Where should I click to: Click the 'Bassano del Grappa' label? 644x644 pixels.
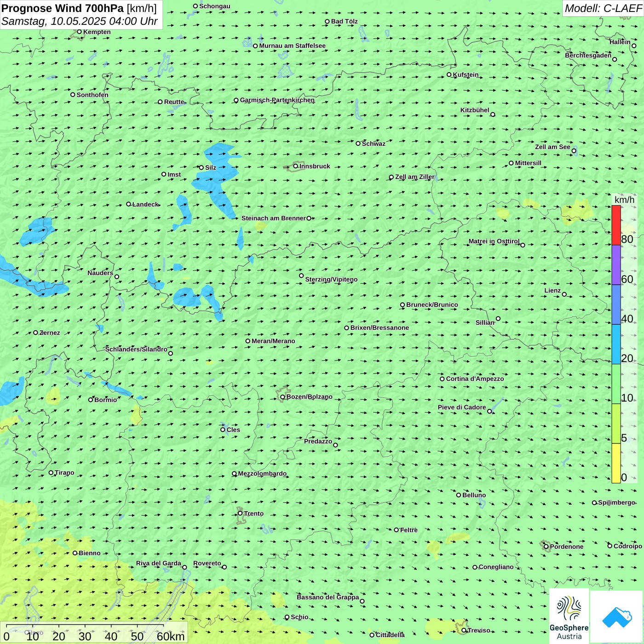(x=328, y=597)
